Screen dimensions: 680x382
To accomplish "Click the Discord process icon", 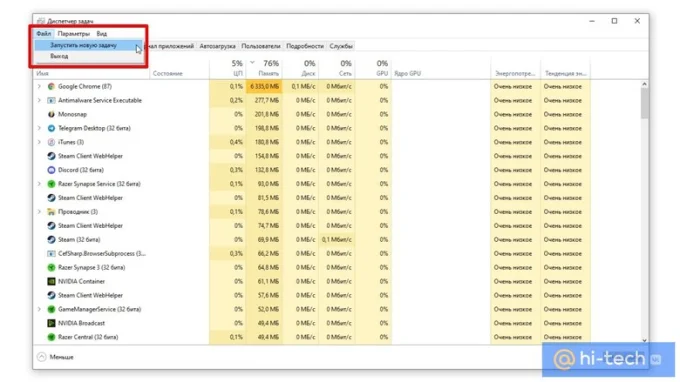I will point(51,170).
